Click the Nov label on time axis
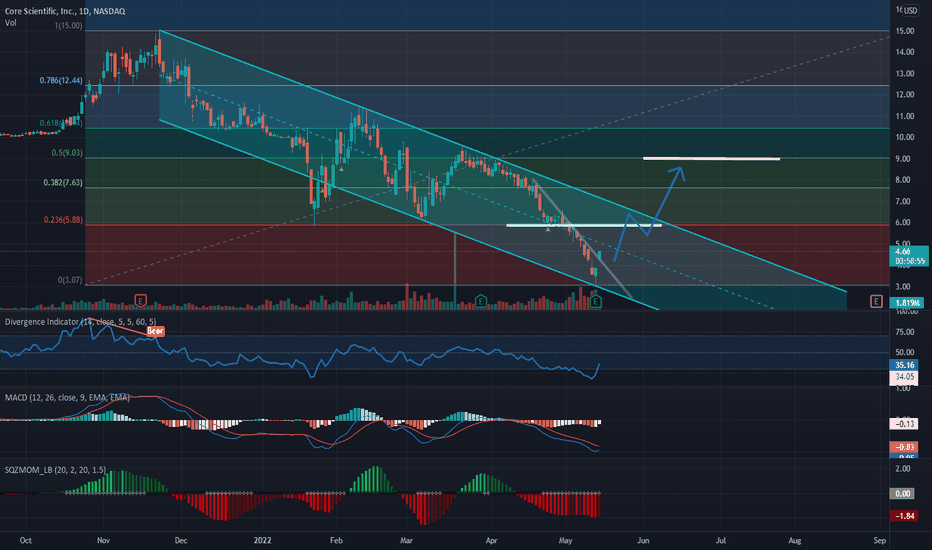Image resolution: width=932 pixels, height=550 pixels. click(103, 540)
